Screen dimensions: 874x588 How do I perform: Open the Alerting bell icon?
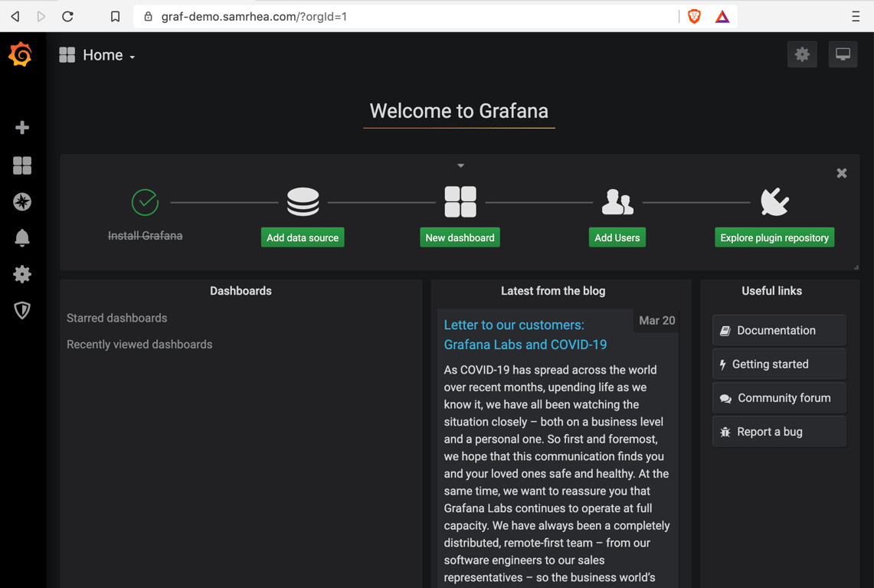(22, 238)
